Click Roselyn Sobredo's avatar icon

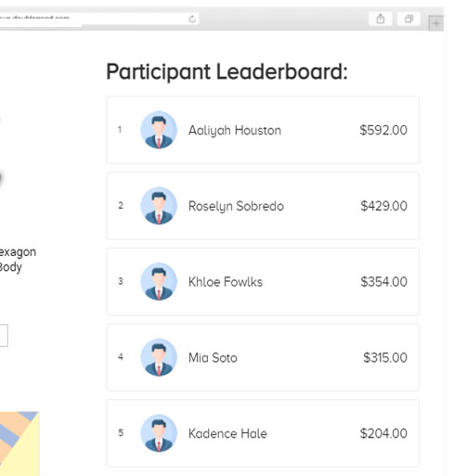pyautogui.click(x=159, y=206)
